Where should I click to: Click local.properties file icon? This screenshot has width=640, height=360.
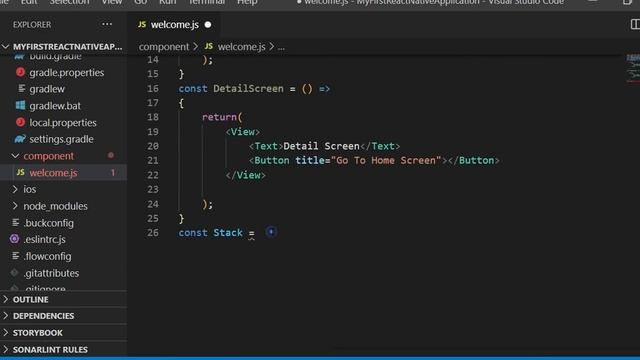coord(20,122)
